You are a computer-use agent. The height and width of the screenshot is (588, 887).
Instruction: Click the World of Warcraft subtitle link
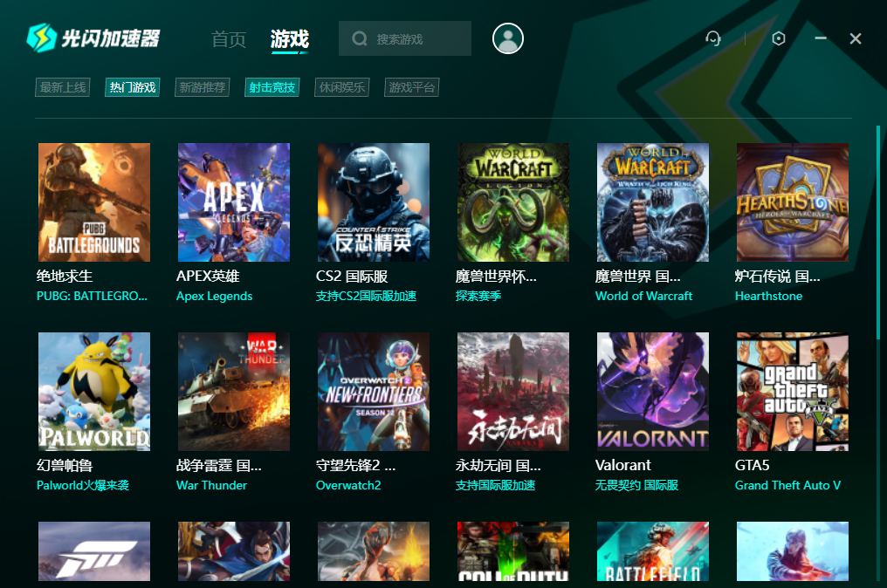[x=643, y=296]
